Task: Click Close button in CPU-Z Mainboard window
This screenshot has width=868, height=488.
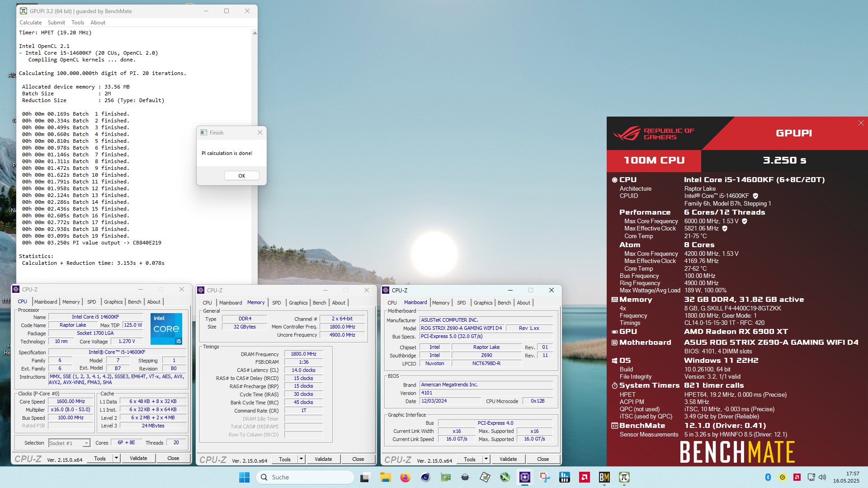Action: [x=543, y=459]
